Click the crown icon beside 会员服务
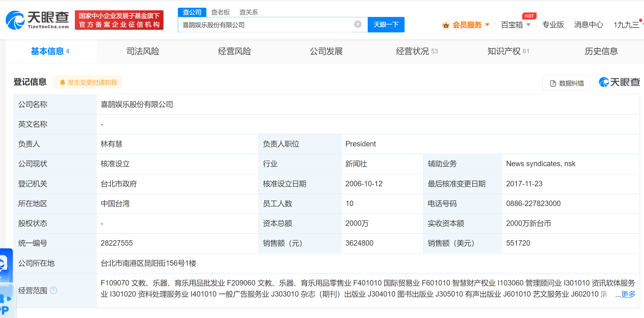Screen dimensions: 644x318 pyautogui.click(x=446, y=25)
